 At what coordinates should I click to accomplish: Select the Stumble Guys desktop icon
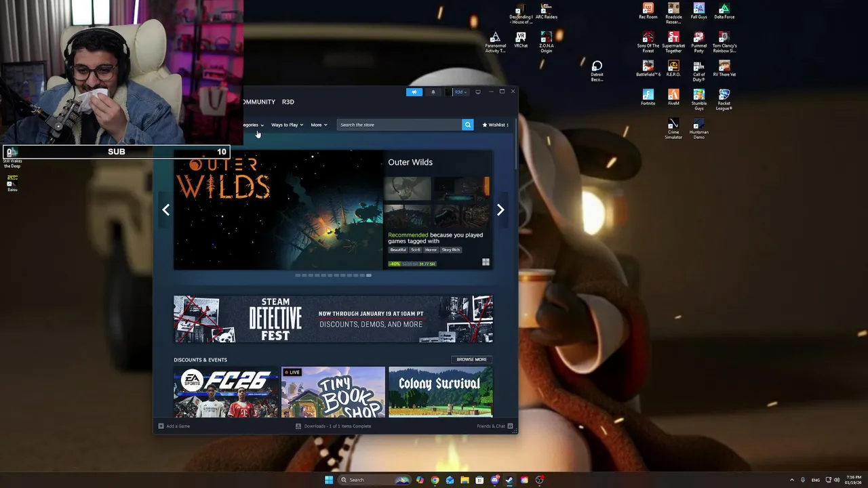(x=699, y=99)
